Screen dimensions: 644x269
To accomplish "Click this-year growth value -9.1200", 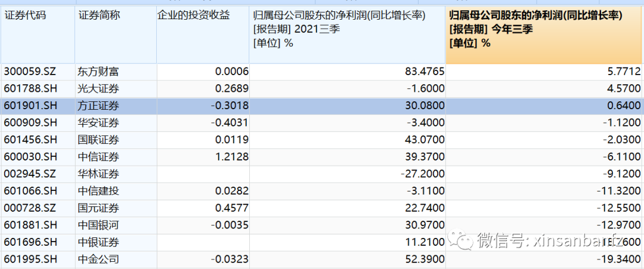I will [622, 174].
